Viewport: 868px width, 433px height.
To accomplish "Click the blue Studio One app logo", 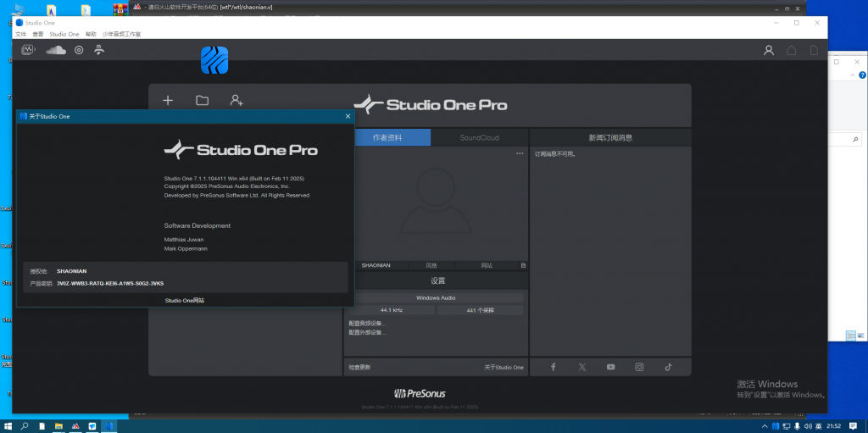I will [x=214, y=60].
